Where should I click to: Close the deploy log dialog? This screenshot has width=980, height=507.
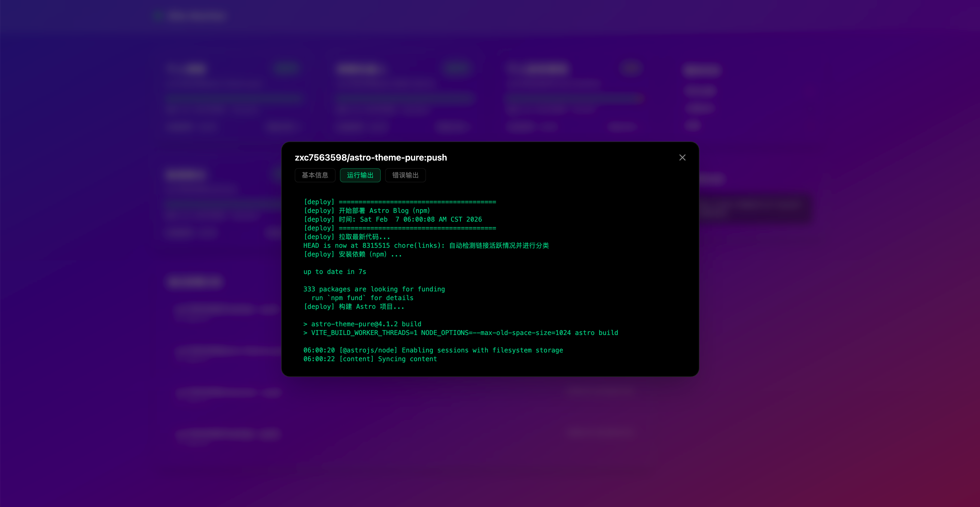682,158
